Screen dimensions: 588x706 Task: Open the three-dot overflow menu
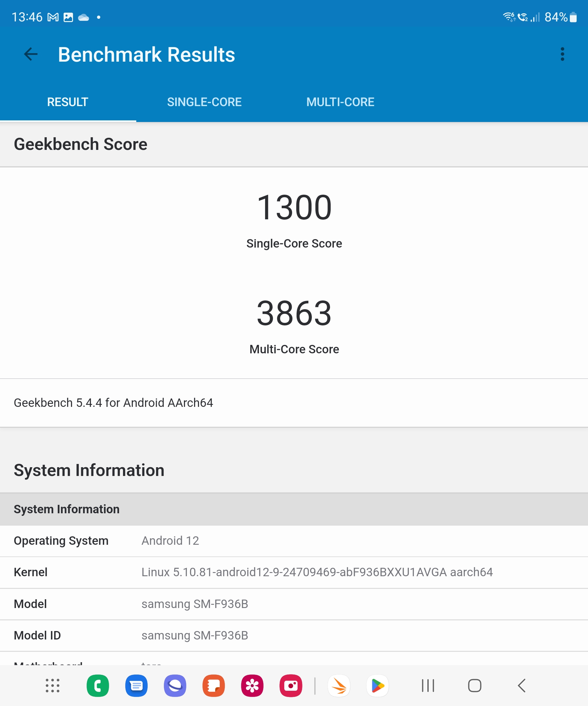(562, 54)
